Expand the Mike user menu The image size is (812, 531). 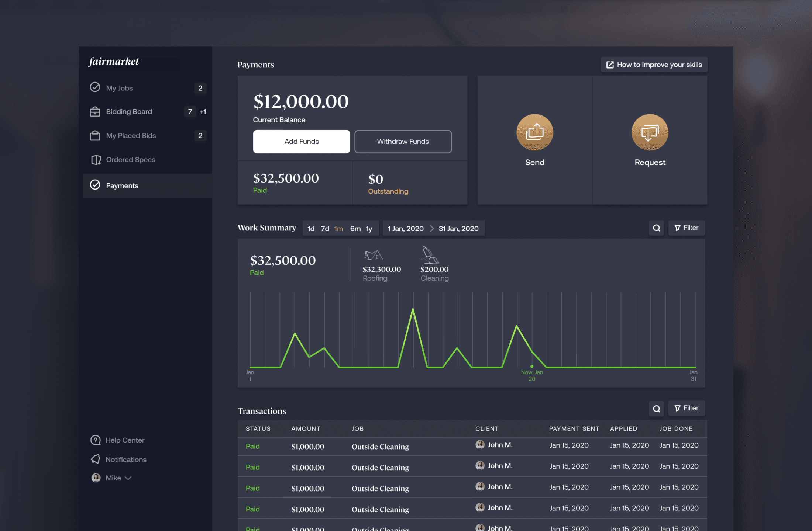coord(114,478)
